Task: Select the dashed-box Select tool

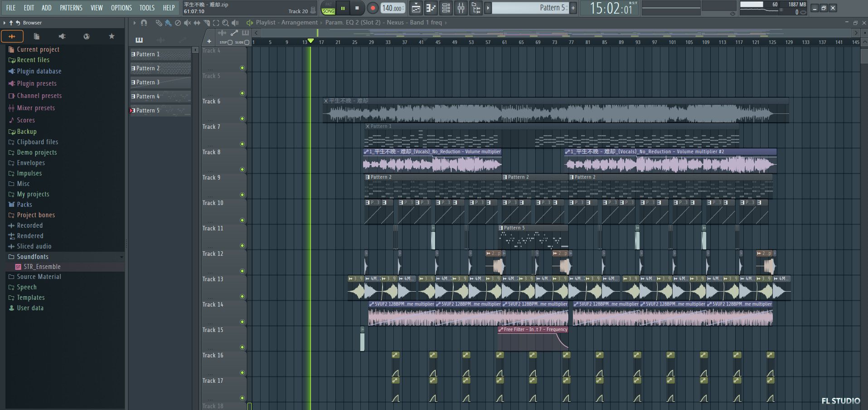Action: coord(216,23)
